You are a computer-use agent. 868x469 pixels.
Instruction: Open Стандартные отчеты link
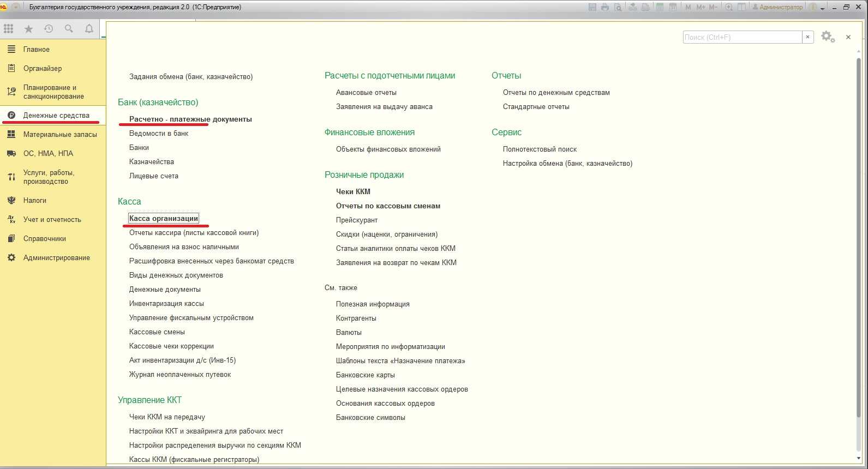tap(536, 106)
